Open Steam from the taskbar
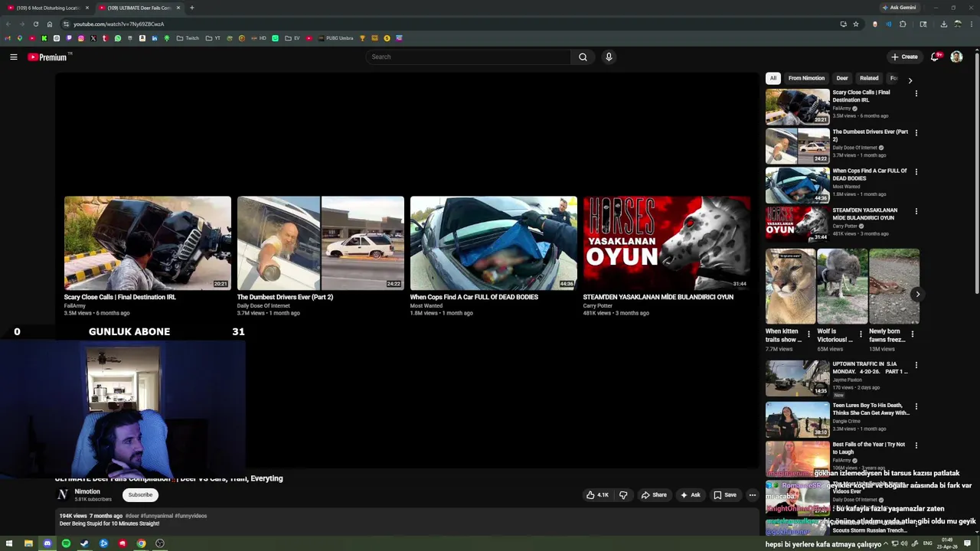 pyautogui.click(x=84, y=543)
